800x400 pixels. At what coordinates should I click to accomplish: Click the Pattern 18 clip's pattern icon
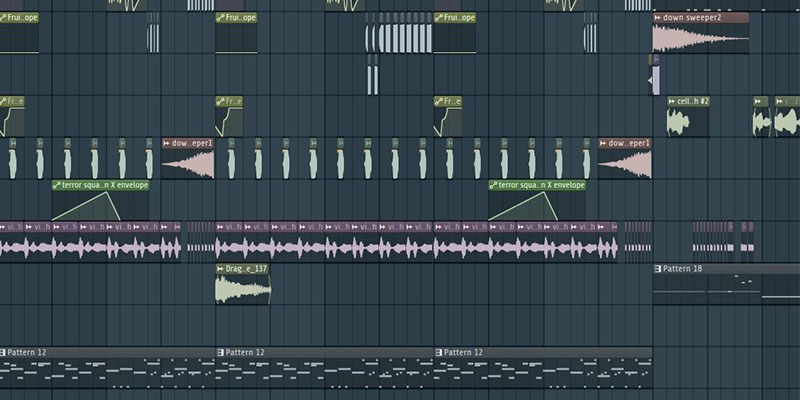tap(658, 269)
